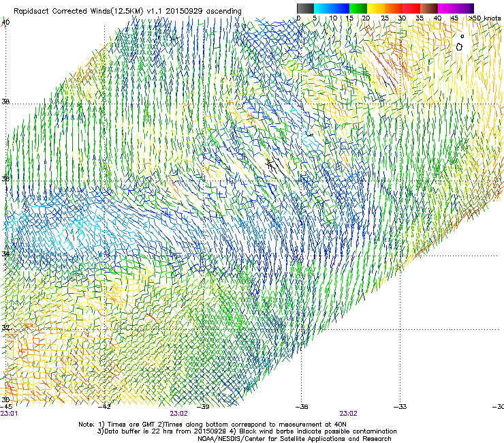
Task: Click the "23:02" time label between -36 and -33
Action: pyautogui.click(x=349, y=414)
